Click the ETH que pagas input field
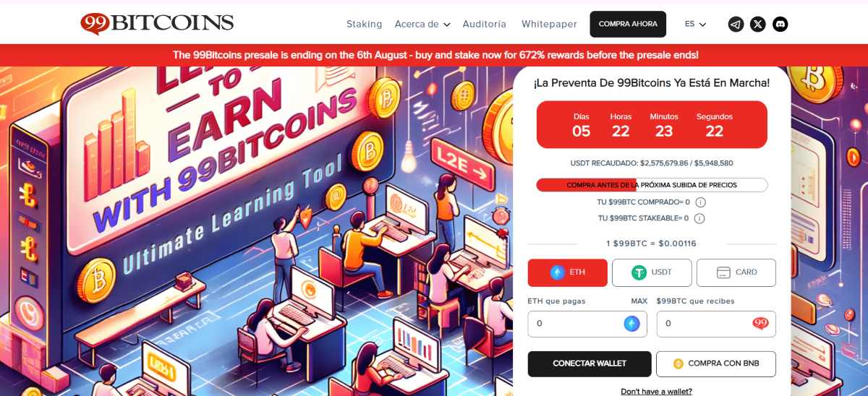 [x=587, y=324]
